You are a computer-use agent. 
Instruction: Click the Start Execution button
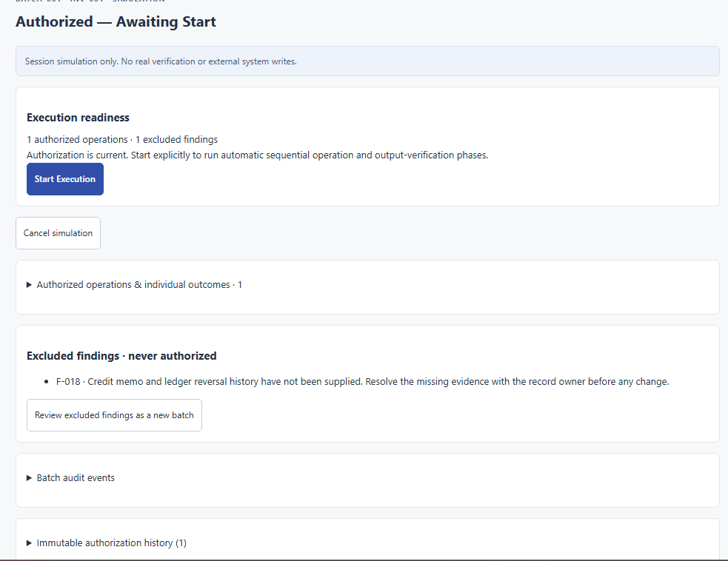pos(65,179)
